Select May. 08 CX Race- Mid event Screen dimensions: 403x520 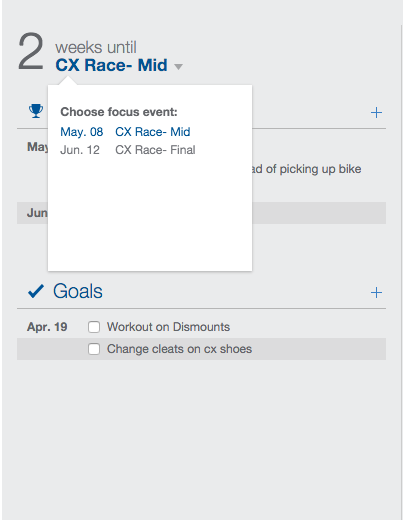tap(125, 132)
